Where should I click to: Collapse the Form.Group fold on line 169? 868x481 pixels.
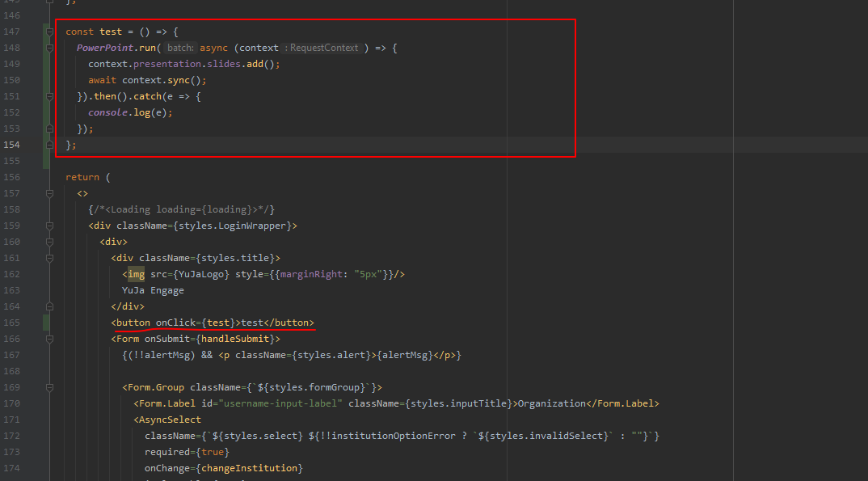point(49,387)
